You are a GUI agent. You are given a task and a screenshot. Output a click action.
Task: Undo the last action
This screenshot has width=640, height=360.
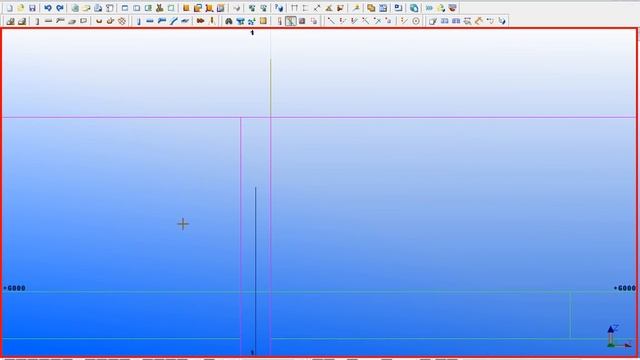[48, 8]
